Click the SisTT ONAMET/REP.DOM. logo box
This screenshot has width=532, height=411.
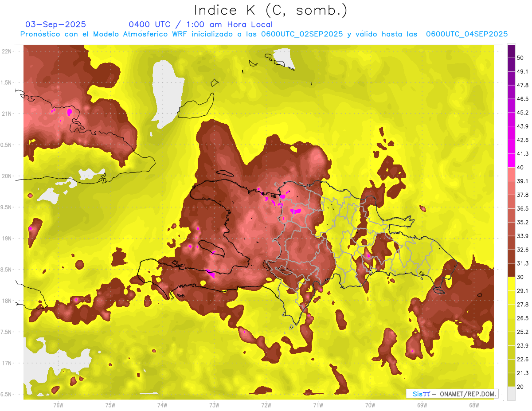tap(452, 394)
